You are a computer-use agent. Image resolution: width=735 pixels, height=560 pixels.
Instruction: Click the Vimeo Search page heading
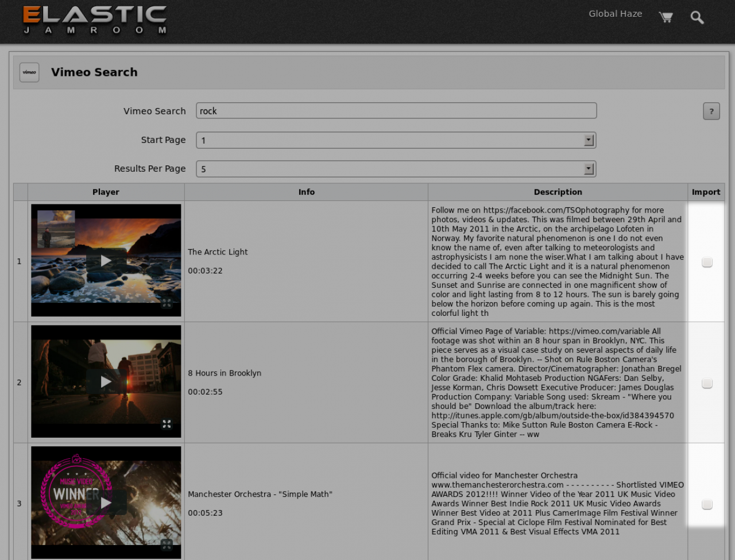click(x=94, y=72)
